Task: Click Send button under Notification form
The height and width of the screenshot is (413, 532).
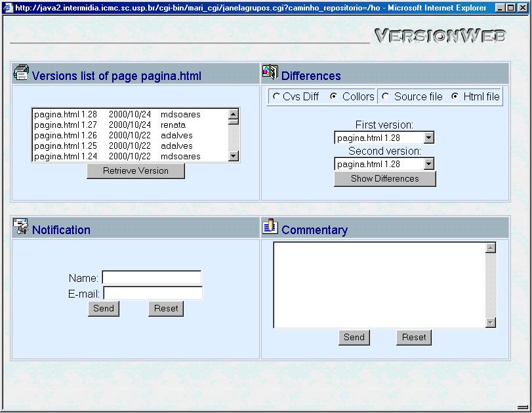Action: 104,309
